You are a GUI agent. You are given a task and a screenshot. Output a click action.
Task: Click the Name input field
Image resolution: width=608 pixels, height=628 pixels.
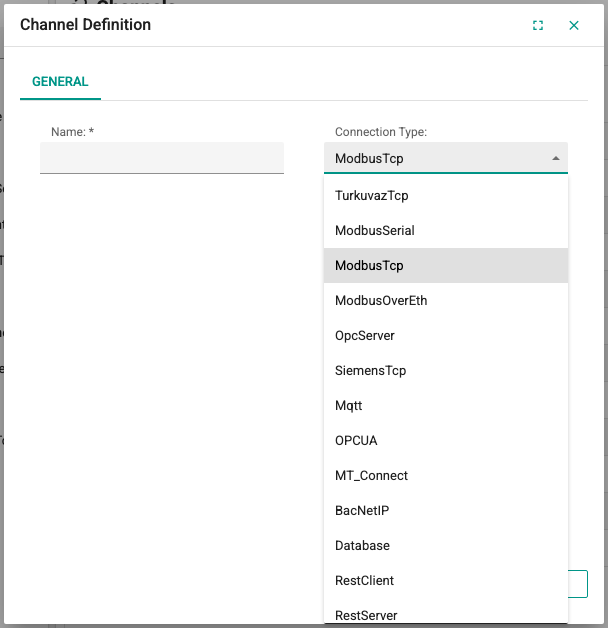162,158
